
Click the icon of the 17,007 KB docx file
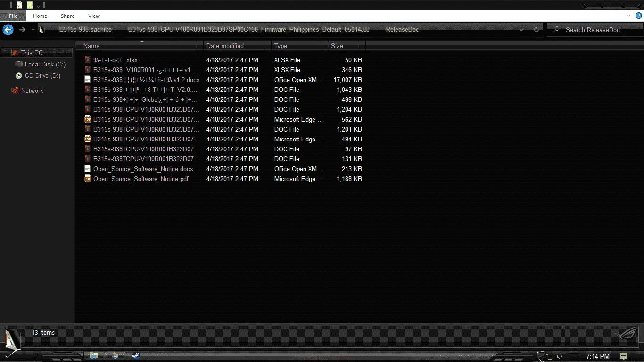pyautogui.click(x=87, y=80)
